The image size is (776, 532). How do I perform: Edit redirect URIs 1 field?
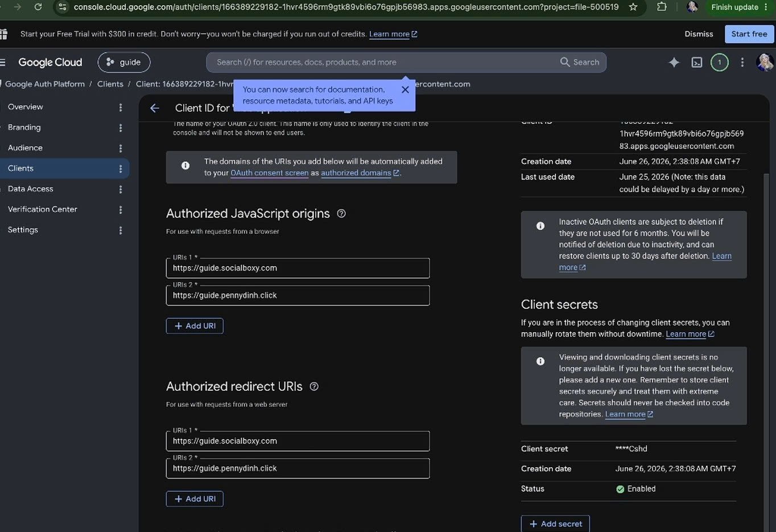tap(298, 441)
